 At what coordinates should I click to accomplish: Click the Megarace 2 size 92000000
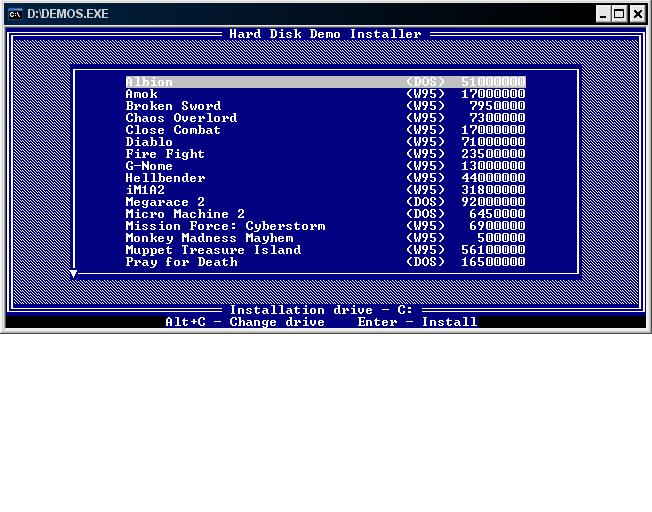(493, 202)
